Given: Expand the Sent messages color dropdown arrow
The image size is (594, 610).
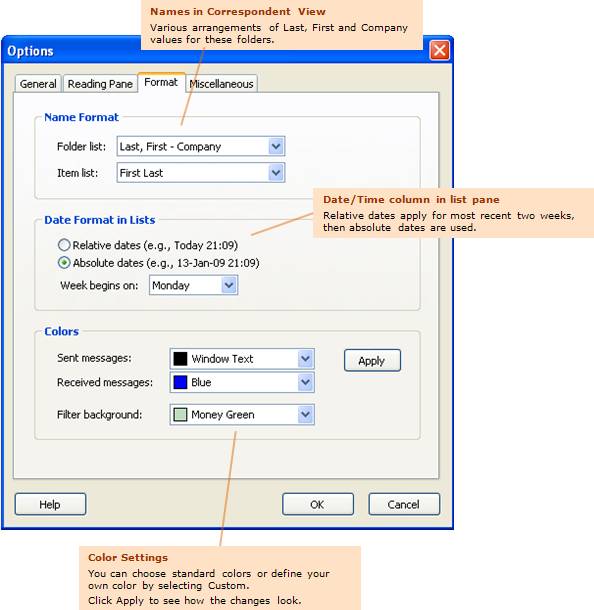Looking at the screenshot, I should coord(305,359).
